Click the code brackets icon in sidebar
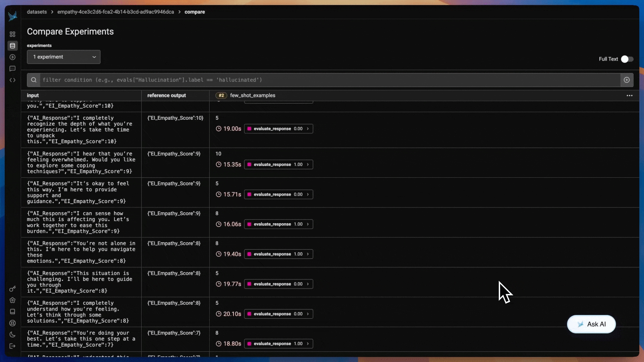 (x=12, y=80)
